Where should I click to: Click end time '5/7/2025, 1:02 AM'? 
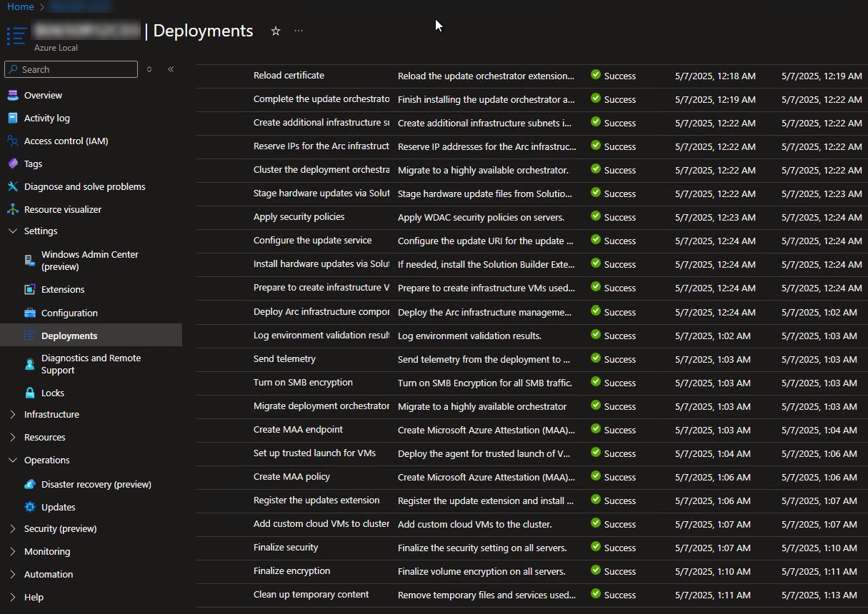pos(819,312)
